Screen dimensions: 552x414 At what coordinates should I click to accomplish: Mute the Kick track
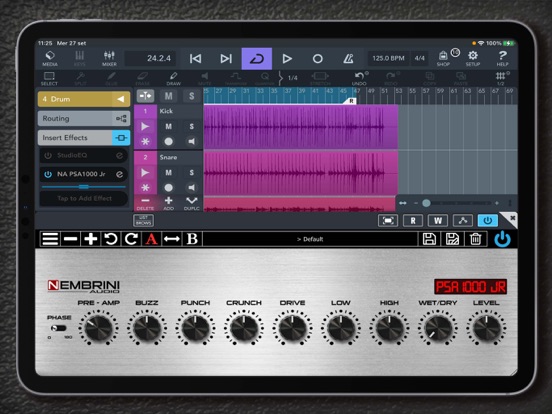[169, 126]
